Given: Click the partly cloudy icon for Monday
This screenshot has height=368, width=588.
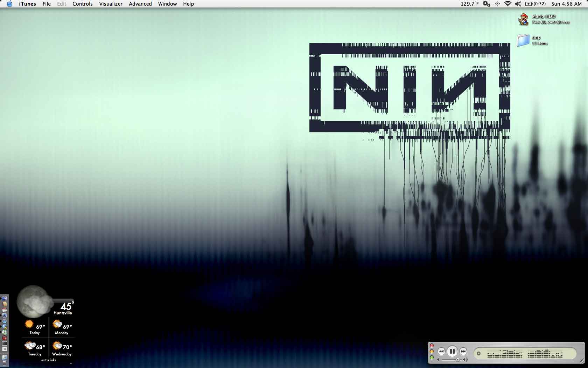Looking at the screenshot, I should (57, 324).
